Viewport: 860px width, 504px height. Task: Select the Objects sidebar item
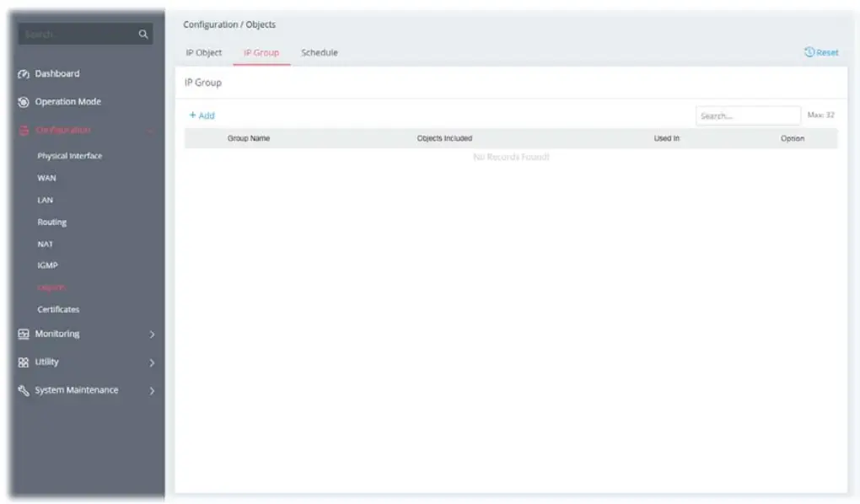51,287
